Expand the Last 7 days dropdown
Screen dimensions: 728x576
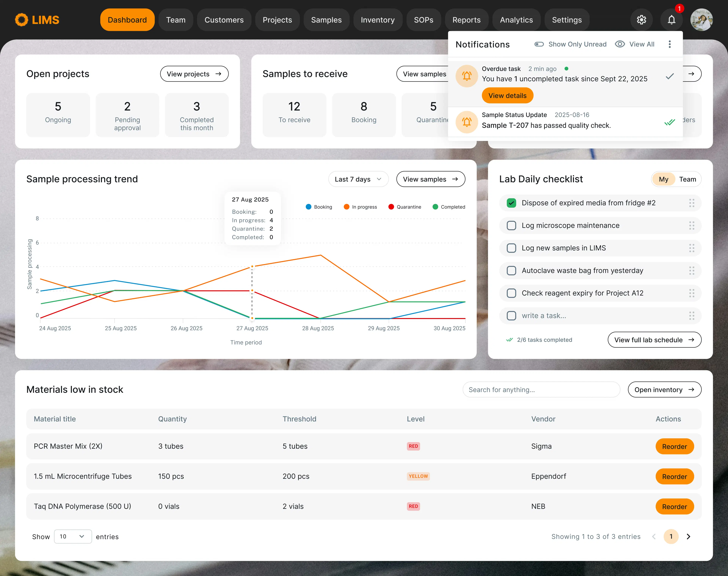pyautogui.click(x=358, y=179)
